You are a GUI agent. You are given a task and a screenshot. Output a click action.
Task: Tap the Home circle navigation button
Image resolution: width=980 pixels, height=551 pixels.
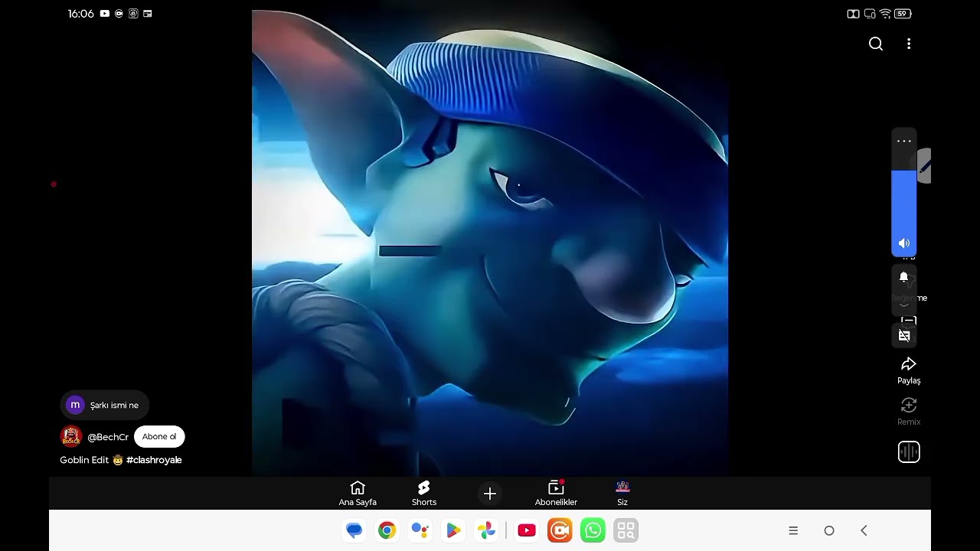[829, 530]
